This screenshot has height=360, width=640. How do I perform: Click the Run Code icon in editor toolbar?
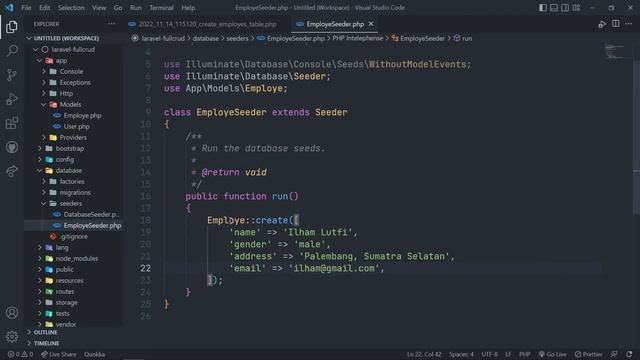(602, 24)
